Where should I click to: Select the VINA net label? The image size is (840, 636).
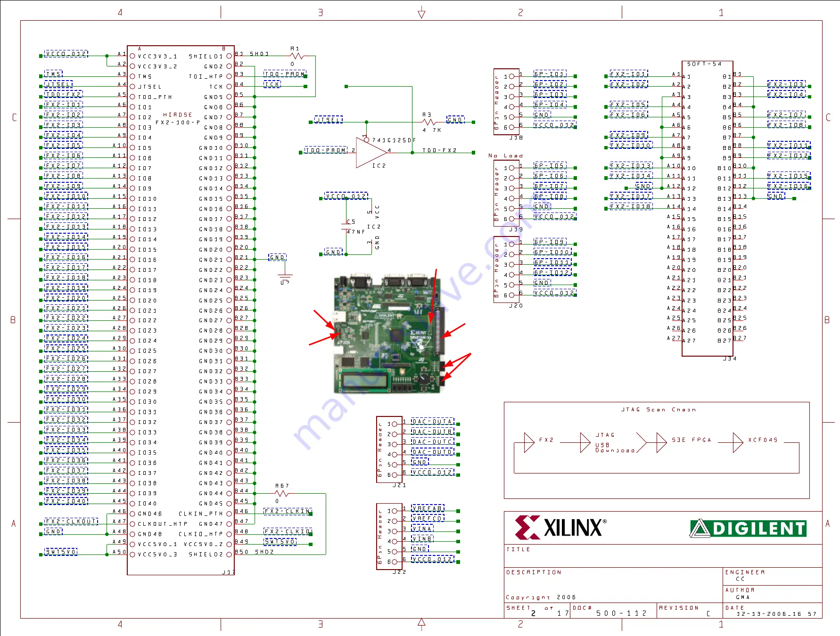(x=422, y=529)
